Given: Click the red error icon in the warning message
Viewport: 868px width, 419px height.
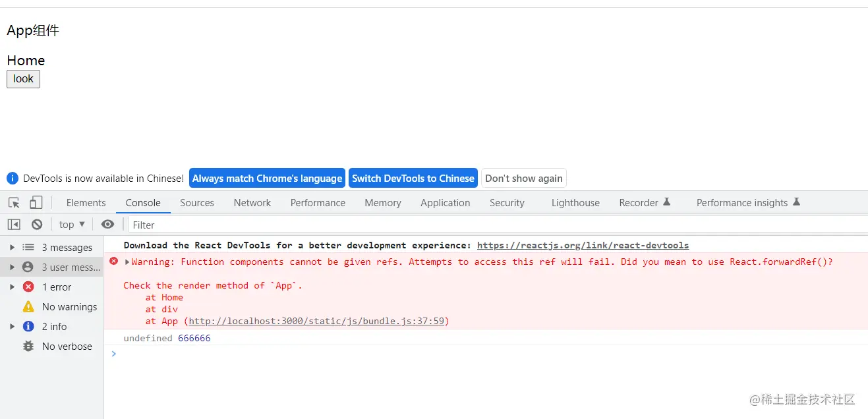Looking at the screenshot, I should (x=113, y=262).
